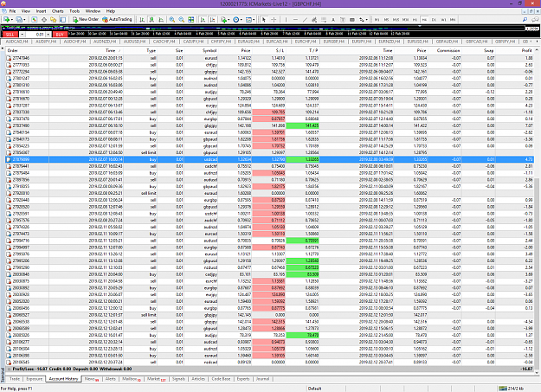
Task: Toggle the Auto Scroll chart icon
Action: click(203, 20)
